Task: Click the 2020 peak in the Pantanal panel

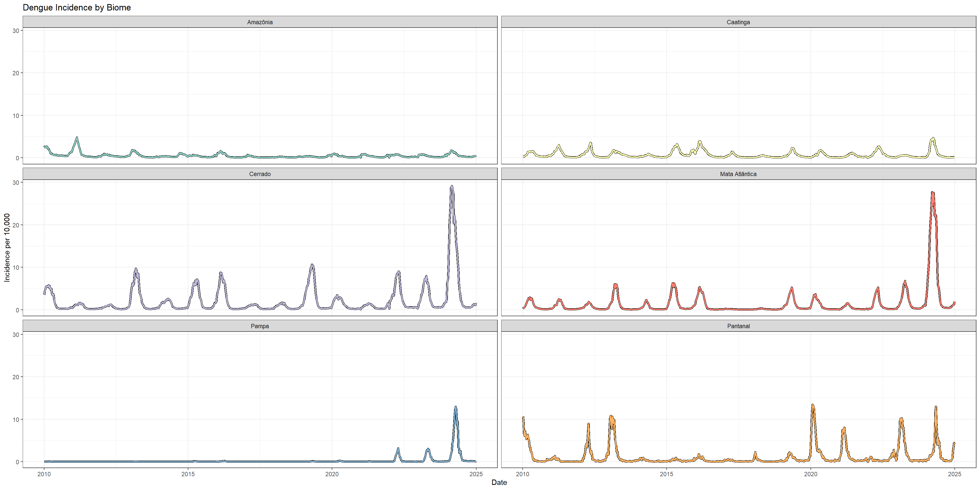Action: point(813,405)
